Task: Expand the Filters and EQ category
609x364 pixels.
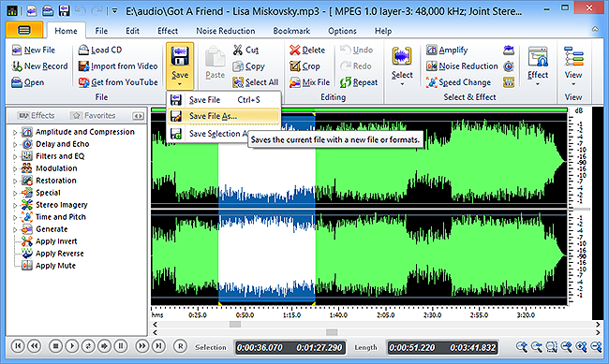Action: [x=15, y=156]
